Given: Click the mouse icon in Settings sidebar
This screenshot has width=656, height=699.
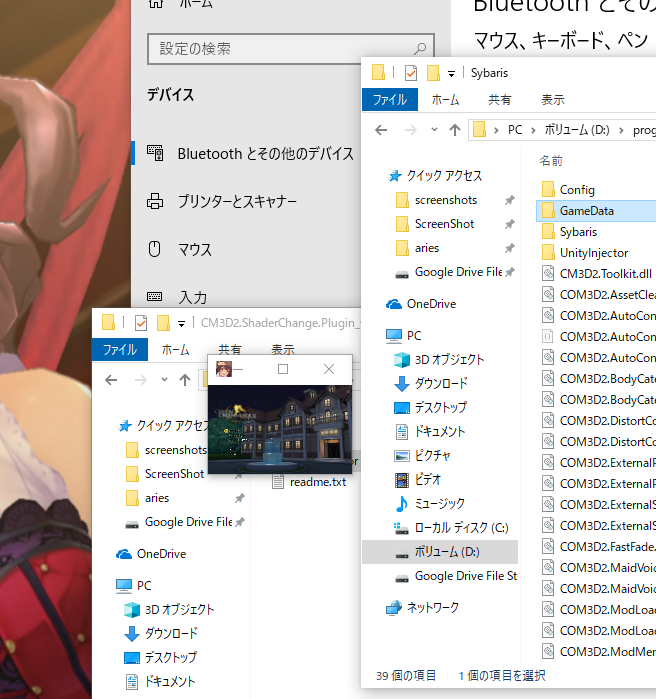Looking at the screenshot, I should coord(154,249).
